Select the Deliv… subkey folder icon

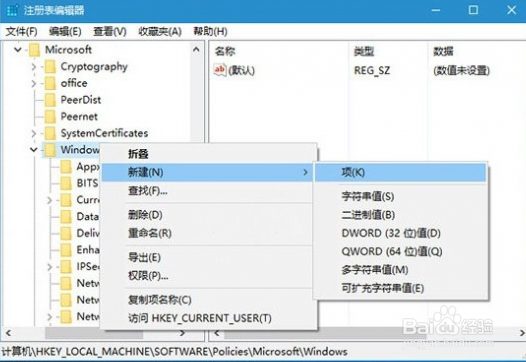[x=66, y=233]
